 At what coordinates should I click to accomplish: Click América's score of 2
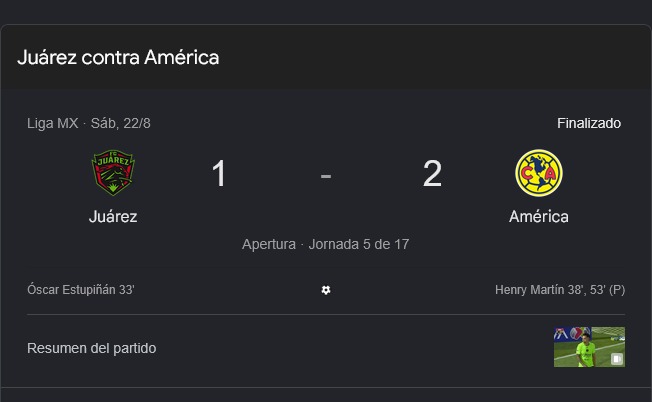tap(432, 173)
